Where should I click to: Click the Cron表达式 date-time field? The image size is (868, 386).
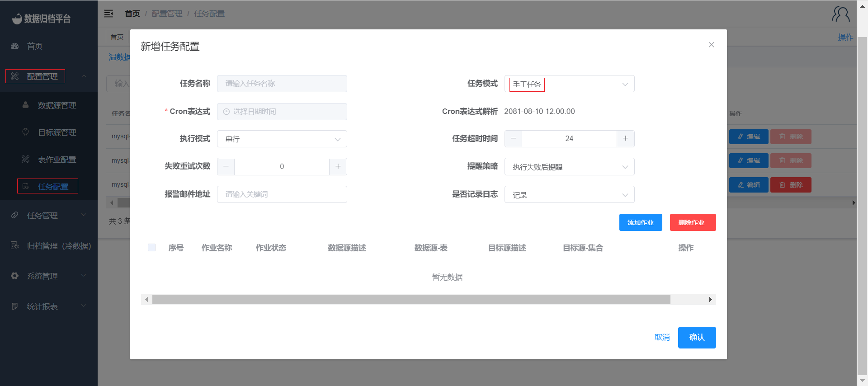tap(282, 112)
